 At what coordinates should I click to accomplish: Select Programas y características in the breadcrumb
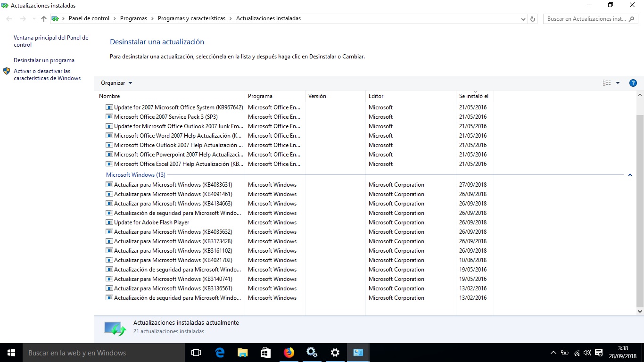coord(191,19)
